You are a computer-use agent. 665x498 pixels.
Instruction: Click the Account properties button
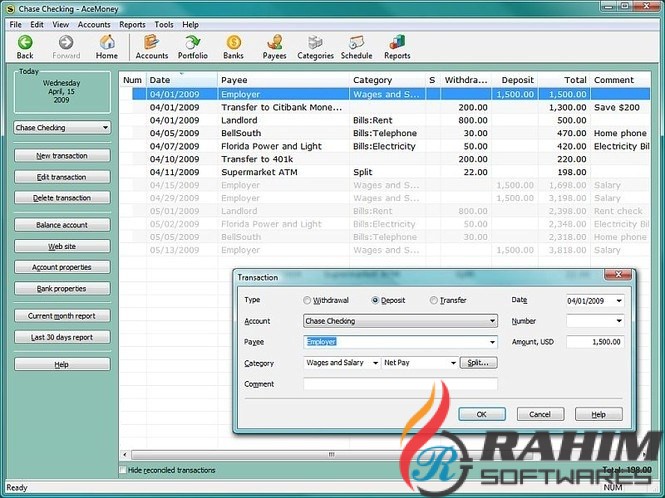62,267
